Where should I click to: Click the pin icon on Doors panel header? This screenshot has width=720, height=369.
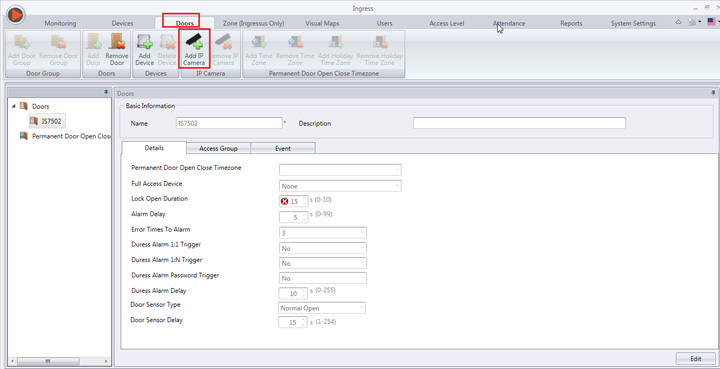[714, 93]
